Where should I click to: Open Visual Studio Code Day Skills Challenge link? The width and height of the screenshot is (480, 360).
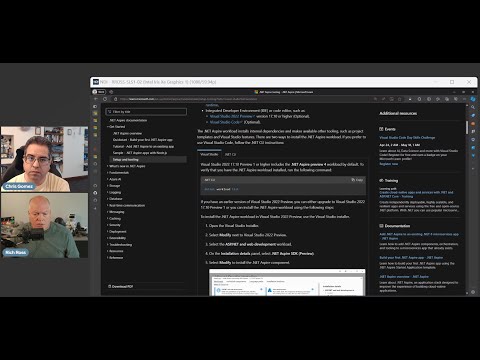[x=407, y=138]
